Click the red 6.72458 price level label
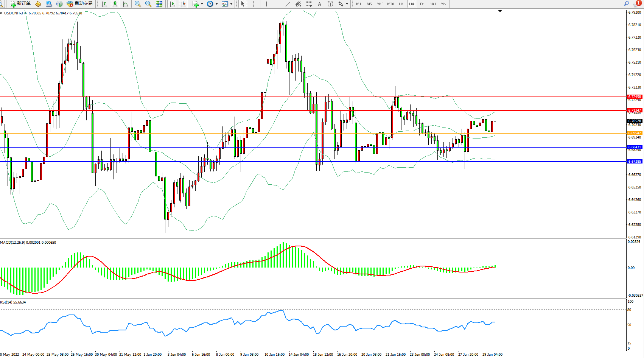The height and width of the screenshot is (358, 644). [x=635, y=97]
